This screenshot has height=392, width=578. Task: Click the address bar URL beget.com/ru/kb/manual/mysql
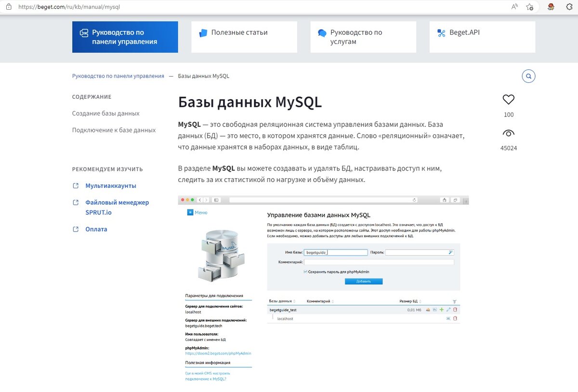coord(69,7)
